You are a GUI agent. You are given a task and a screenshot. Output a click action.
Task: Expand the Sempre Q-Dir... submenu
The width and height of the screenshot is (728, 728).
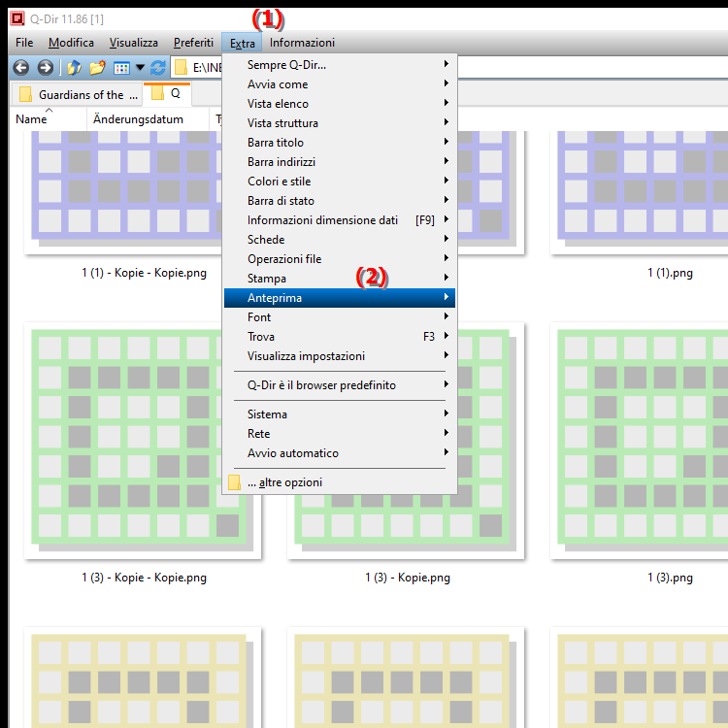(x=340, y=64)
